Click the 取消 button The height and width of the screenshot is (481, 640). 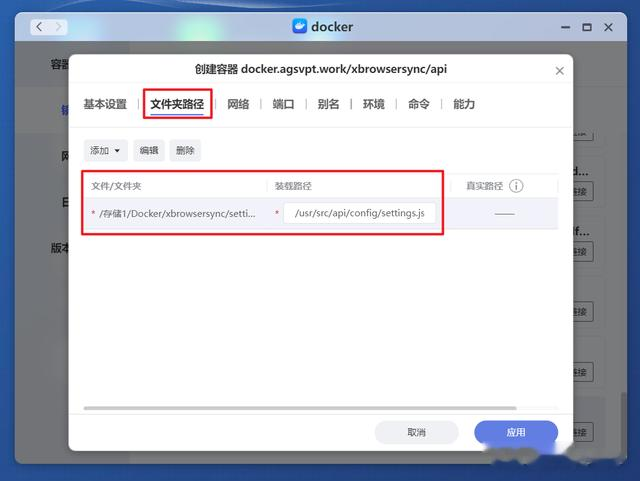[416, 432]
